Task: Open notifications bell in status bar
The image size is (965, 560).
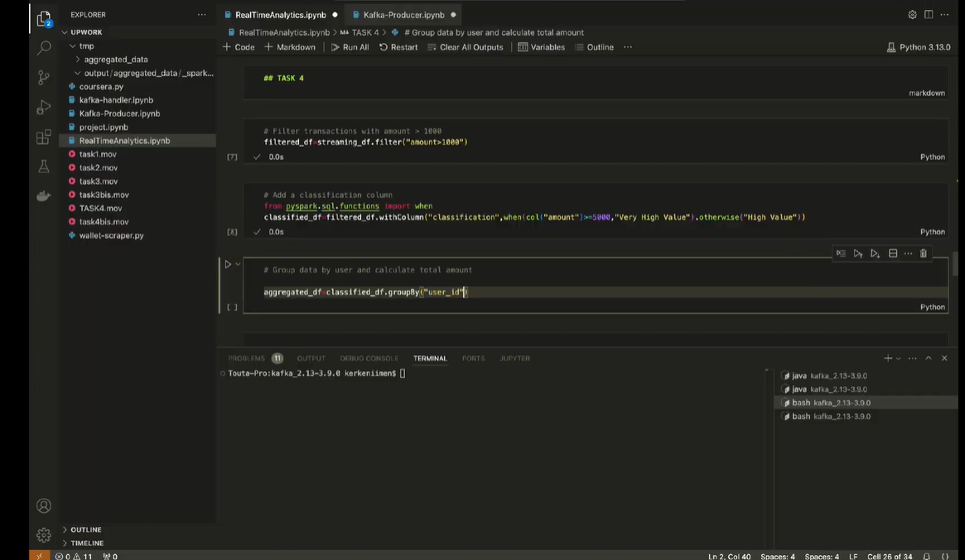Action: 926,556
